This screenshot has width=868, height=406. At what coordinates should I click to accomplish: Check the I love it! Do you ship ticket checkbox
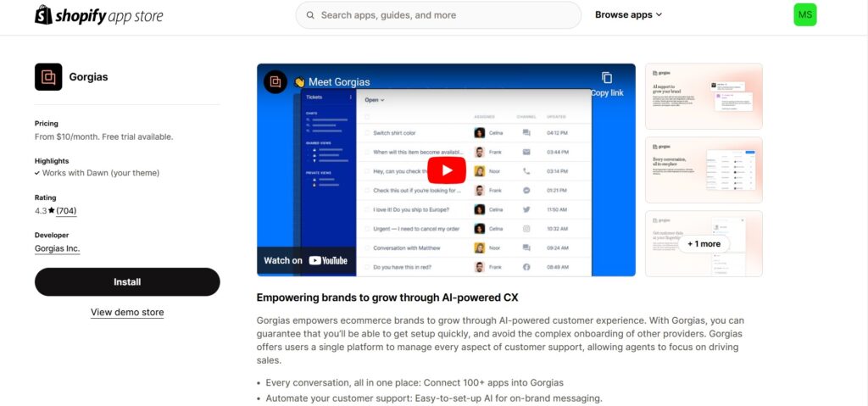367,209
